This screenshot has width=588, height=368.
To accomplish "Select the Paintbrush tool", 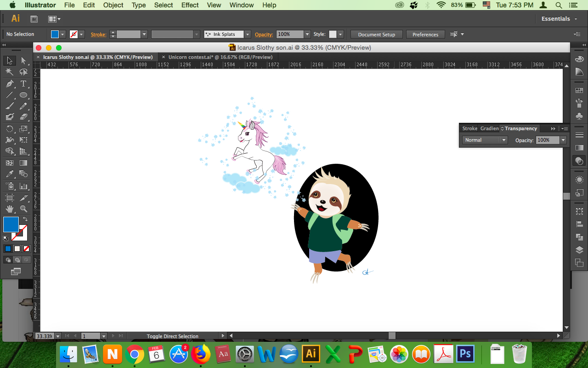I will click(9, 106).
